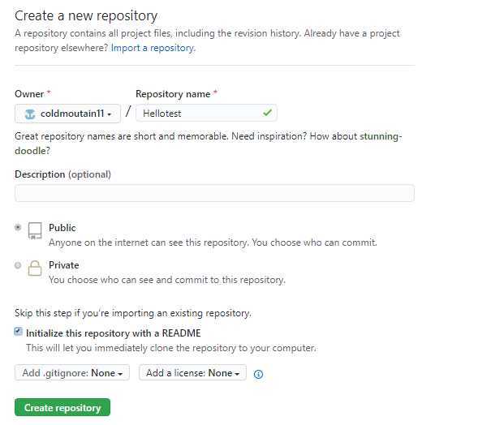Click the Create a new repository heading
The width and height of the screenshot is (504, 425).
86,15
